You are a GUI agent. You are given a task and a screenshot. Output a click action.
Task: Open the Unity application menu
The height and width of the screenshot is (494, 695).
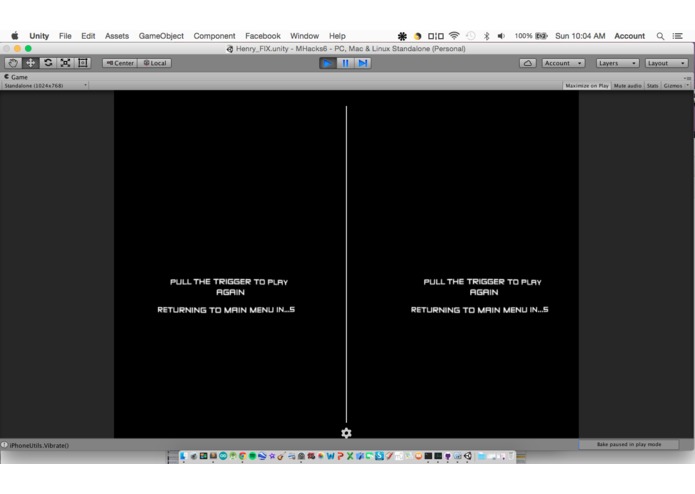39,36
